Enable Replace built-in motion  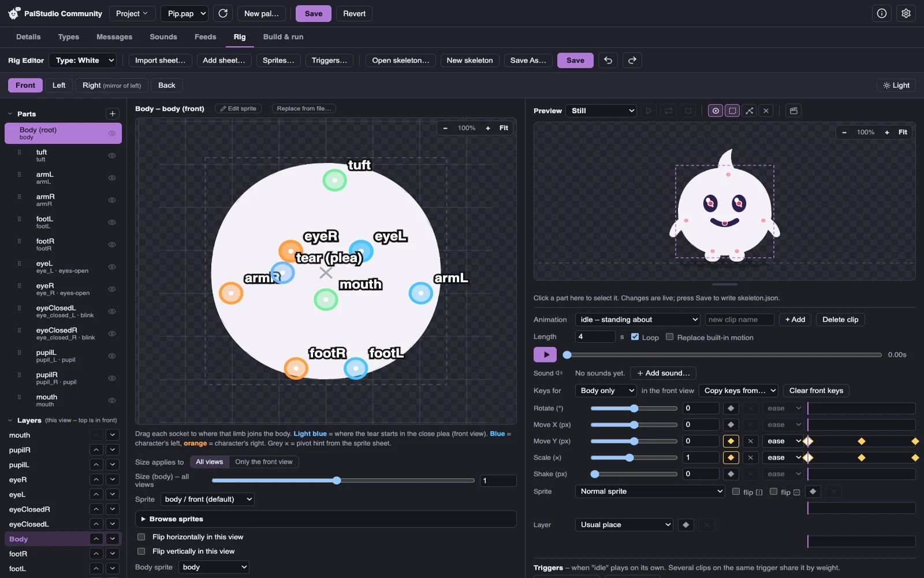669,337
